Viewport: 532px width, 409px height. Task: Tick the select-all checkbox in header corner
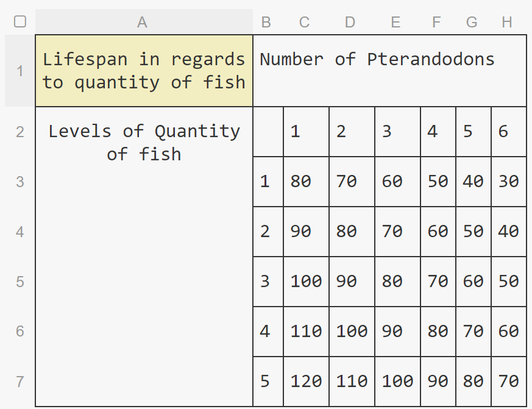20,22
